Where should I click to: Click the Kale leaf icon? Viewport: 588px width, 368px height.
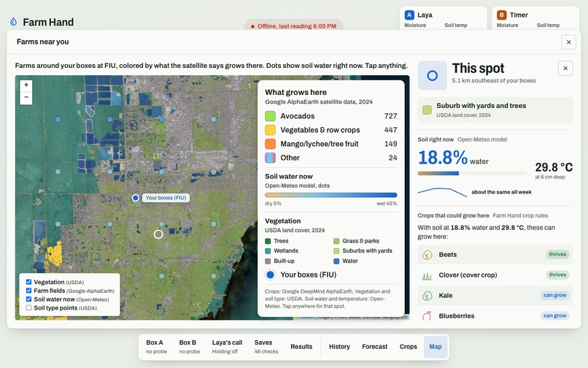coord(427,296)
